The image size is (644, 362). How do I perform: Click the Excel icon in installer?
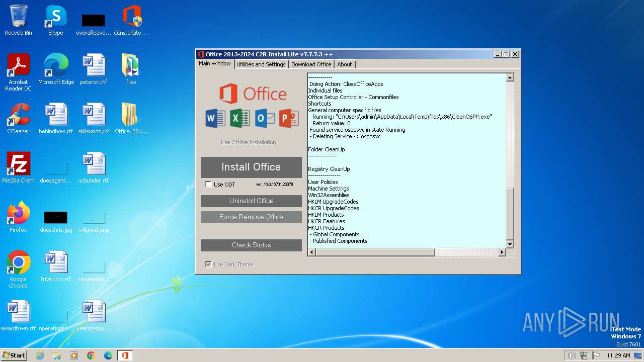tap(240, 118)
